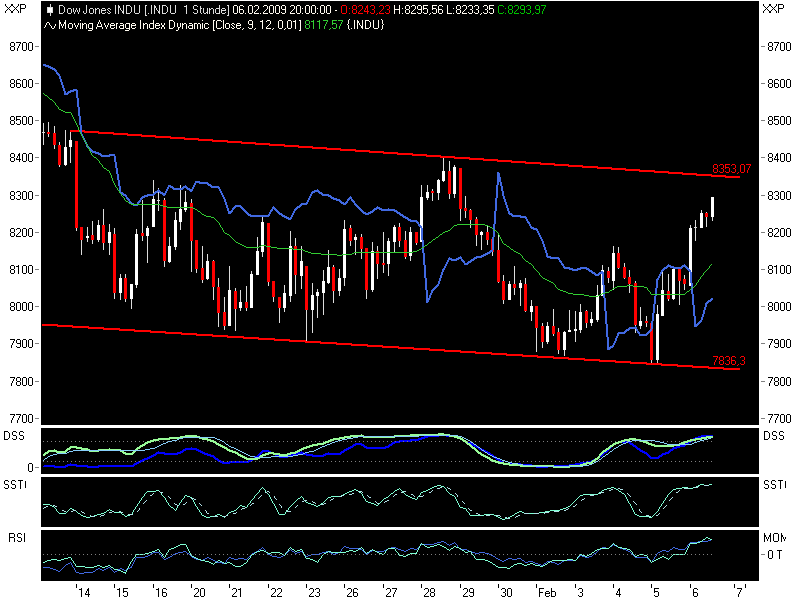This screenshot has width=800, height=600.
Task: Select the SSTO indicator label on left
Action: click(x=14, y=481)
